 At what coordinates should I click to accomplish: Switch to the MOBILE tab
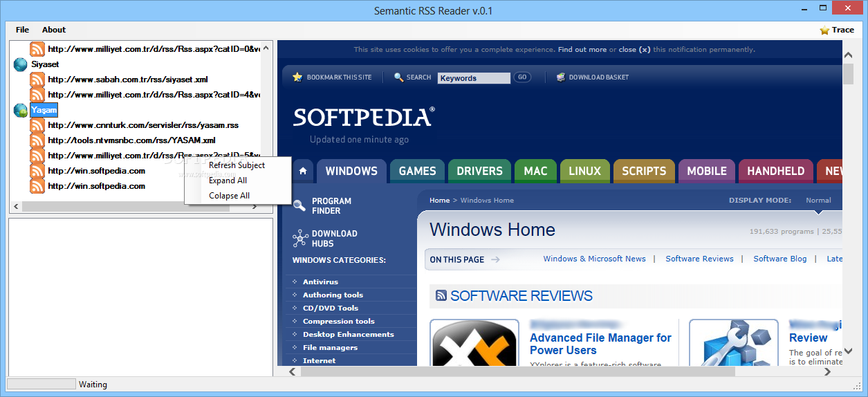707,171
